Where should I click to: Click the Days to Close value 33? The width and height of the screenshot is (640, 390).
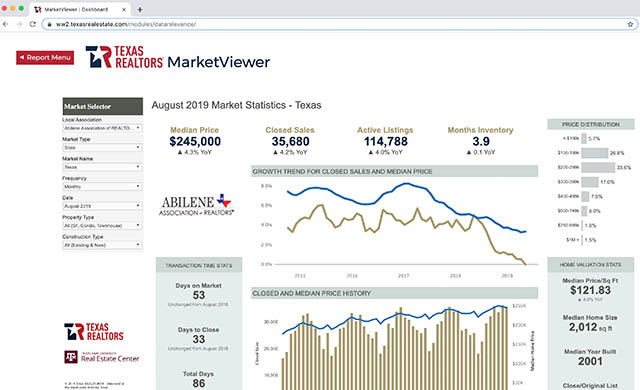click(199, 339)
